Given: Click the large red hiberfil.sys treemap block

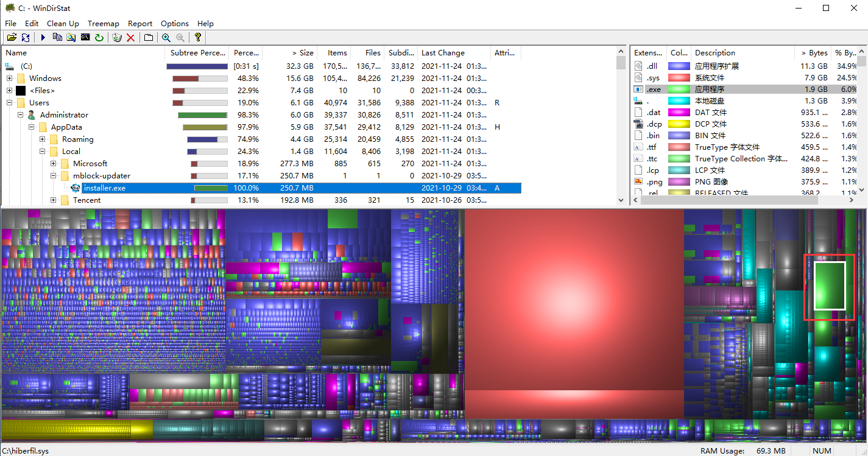Looking at the screenshot, I should 574,300.
